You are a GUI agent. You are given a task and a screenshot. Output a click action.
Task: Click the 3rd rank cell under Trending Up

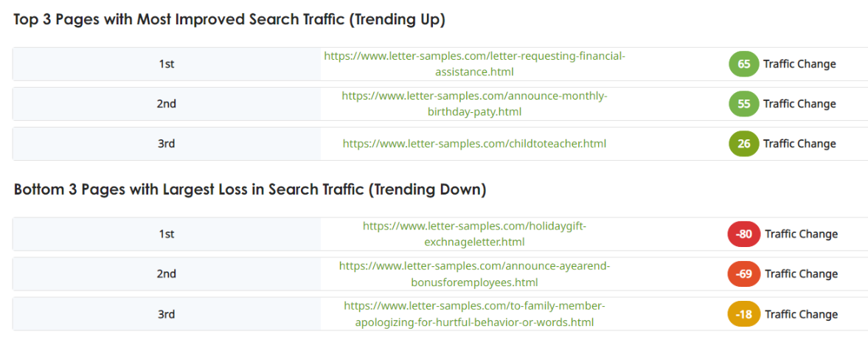point(167,144)
